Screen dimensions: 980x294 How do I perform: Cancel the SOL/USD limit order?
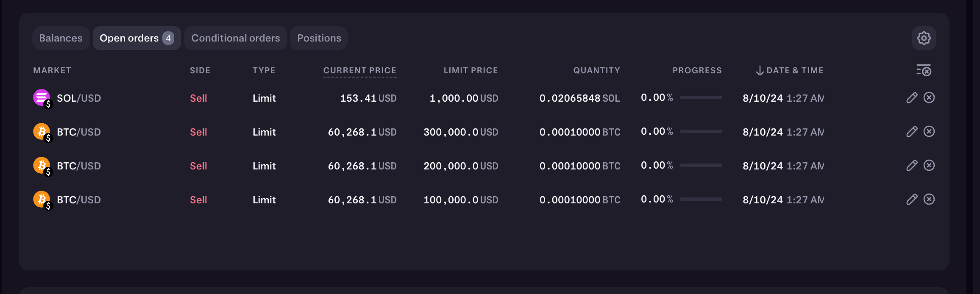click(929, 98)
